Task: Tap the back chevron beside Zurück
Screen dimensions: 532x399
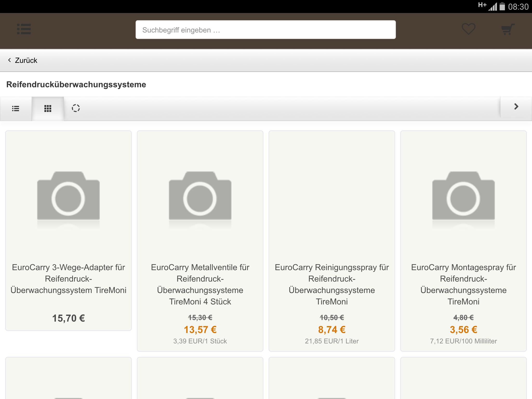Action: click(10, 60)
